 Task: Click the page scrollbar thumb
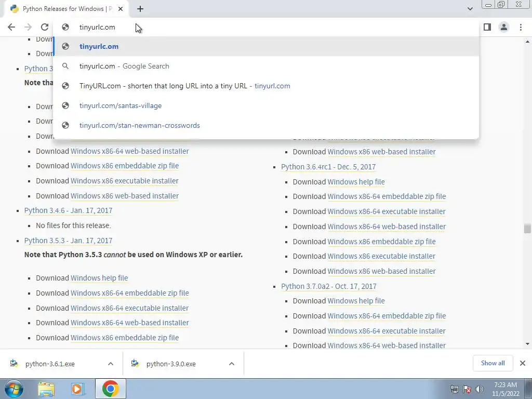tap(527, 229)
